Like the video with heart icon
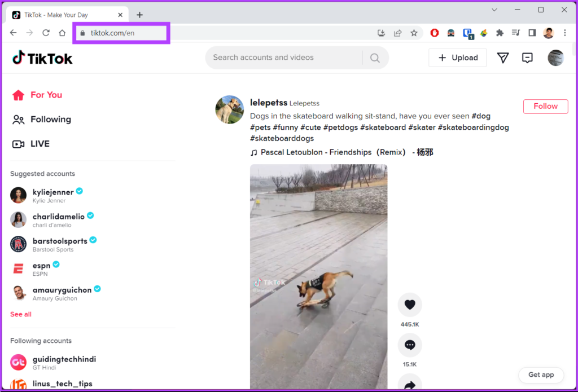578x392 pixels. [x=410, y=305]
